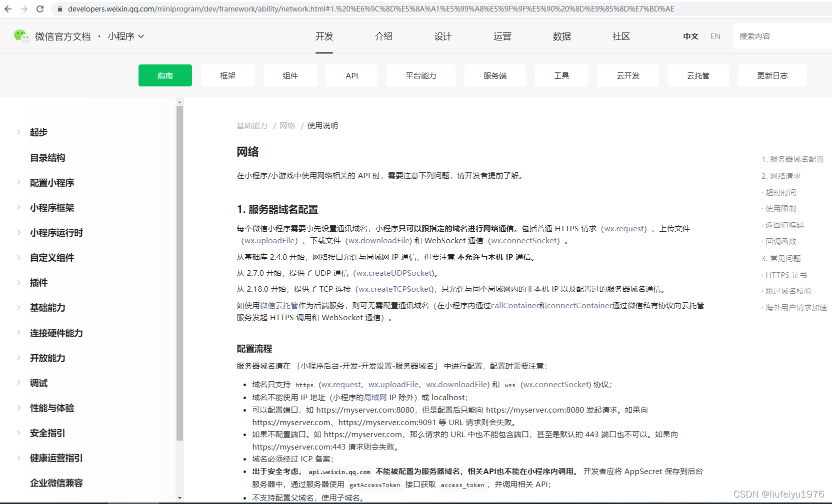The height and width of the screenshot is (504, 832).
Task: Open the wx.uploadFile link in first paragraph
Action: 269,241
